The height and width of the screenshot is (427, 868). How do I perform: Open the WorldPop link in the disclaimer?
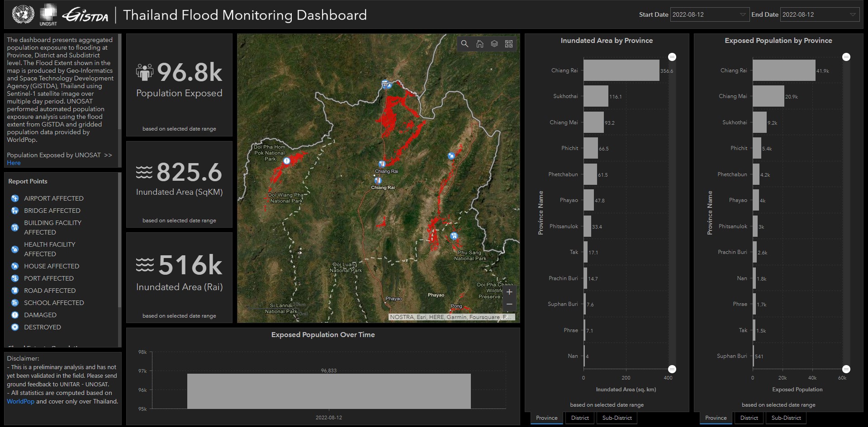click(x=20, y=401)
